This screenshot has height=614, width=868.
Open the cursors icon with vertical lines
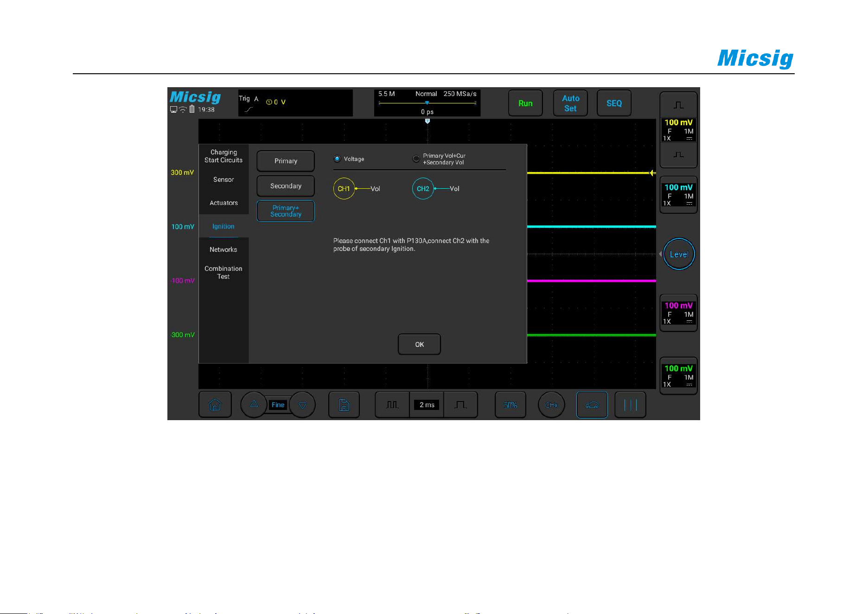(630, 405)
